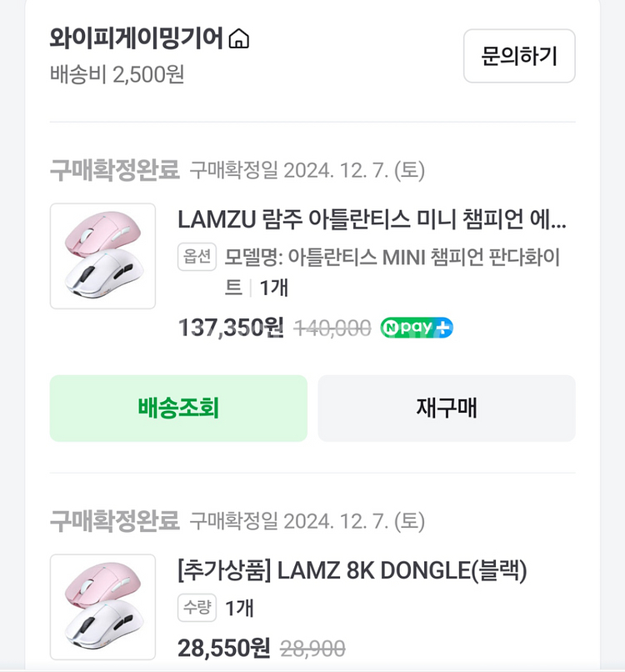Click the crossed-out 140,000 original price

[333, 328]
